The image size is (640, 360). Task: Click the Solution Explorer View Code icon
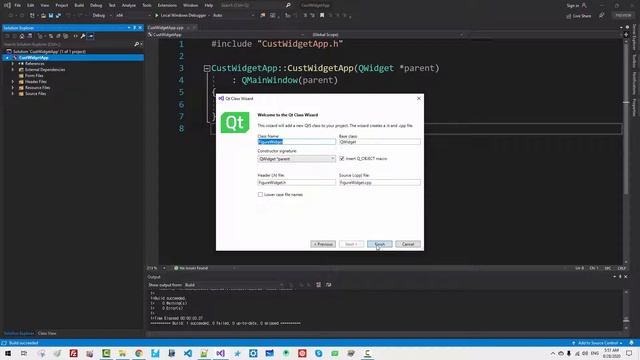pos(76,36)
